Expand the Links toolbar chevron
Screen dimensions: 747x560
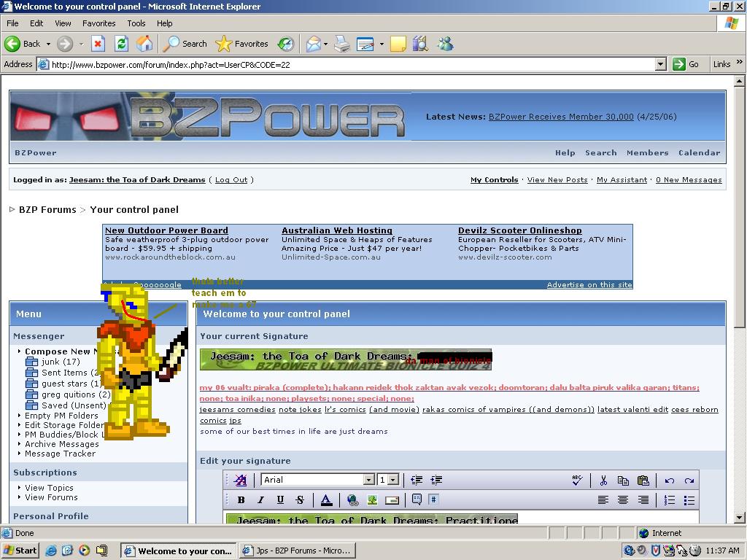point(740,62)
